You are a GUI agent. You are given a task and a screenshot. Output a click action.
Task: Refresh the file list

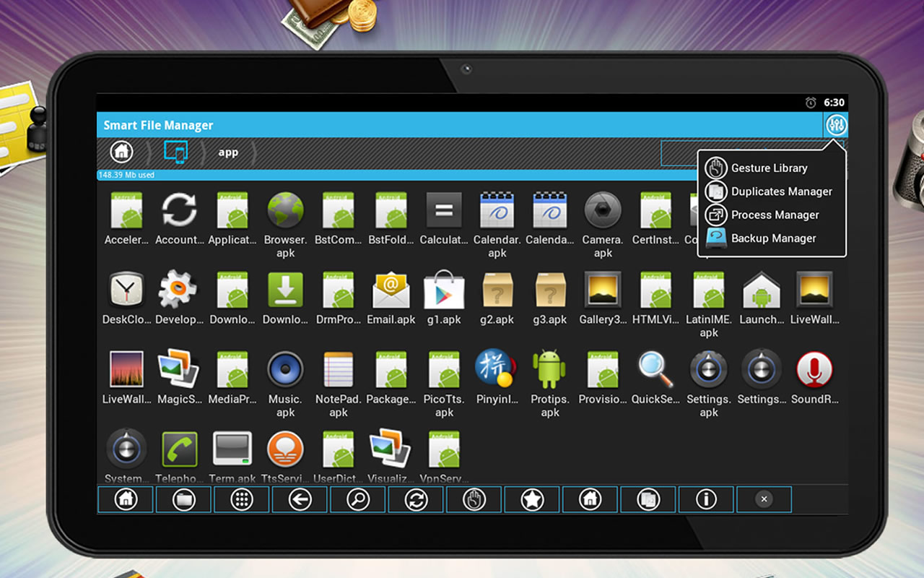click(x=416, y=499)
